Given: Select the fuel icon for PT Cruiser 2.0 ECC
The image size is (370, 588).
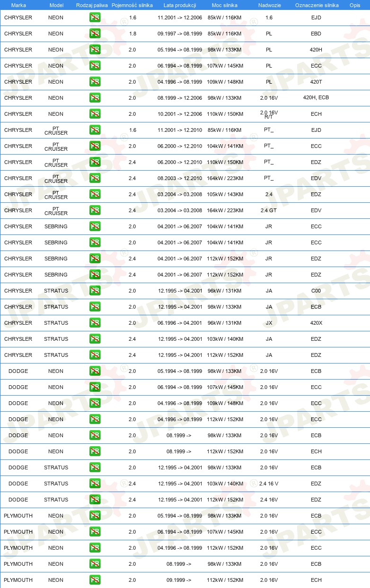Looking at the screenshot, I should tap(95, 146).
